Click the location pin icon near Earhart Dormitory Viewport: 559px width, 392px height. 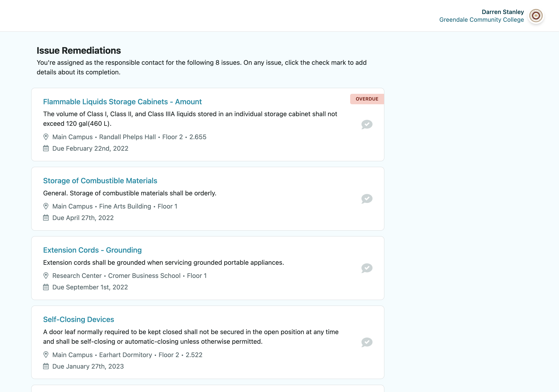(x=46, y=355)
